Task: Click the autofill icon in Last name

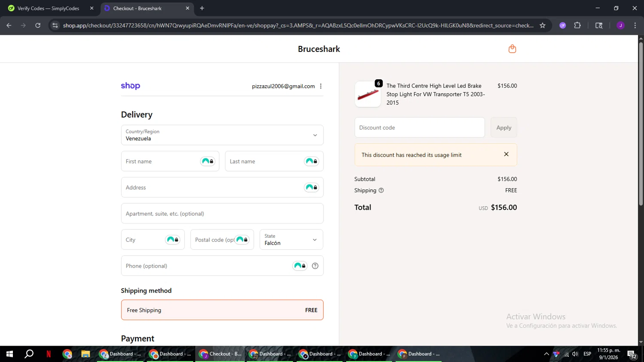Action: pyautogui.click(x=312, y=161)
